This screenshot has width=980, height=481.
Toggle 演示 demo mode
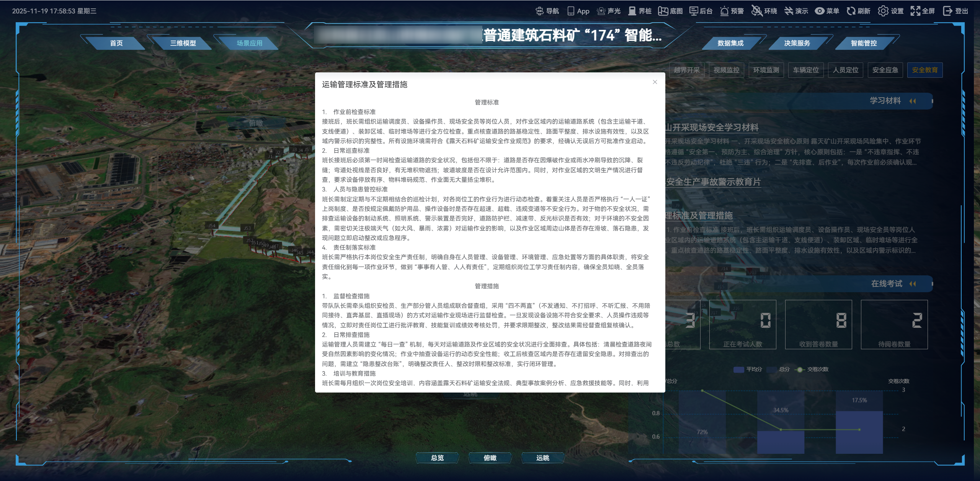[789, 11]
